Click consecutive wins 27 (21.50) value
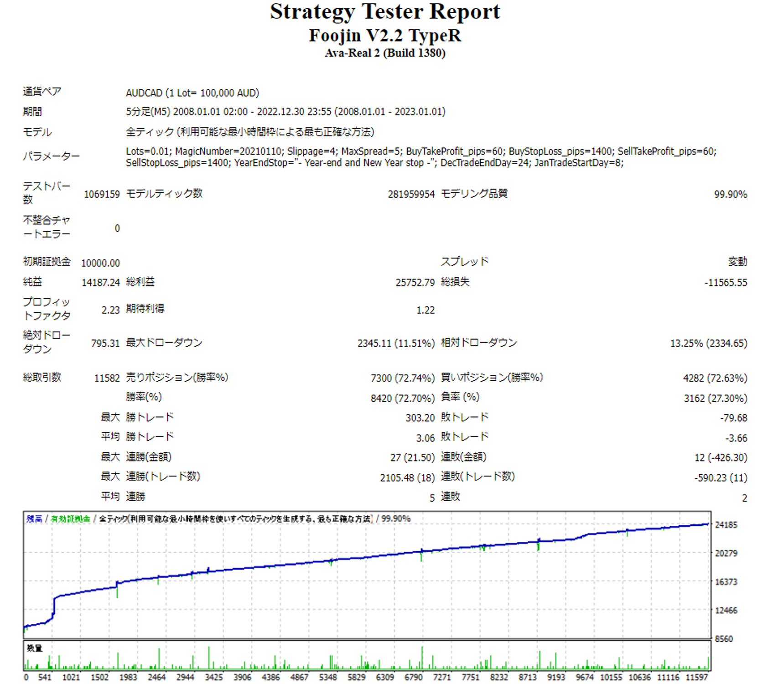Image resolution: width=784 pixels, height=684 pixels. pos(412,458)
